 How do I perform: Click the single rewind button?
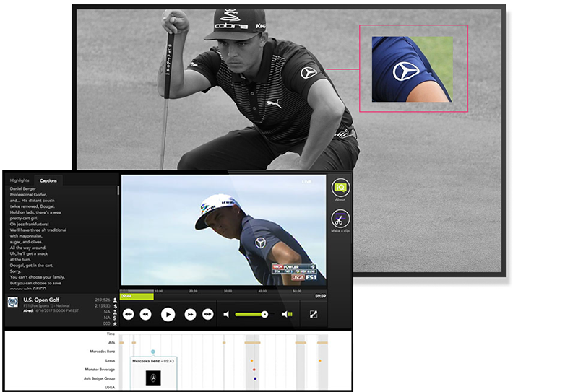[x=146, y=314]
